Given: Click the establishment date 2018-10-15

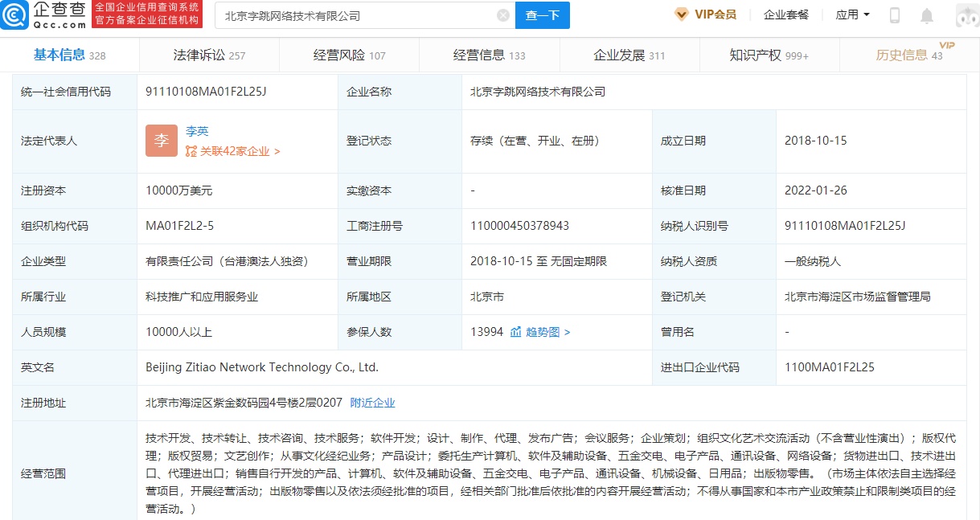Looking at the screenshot, I should 815,141.
